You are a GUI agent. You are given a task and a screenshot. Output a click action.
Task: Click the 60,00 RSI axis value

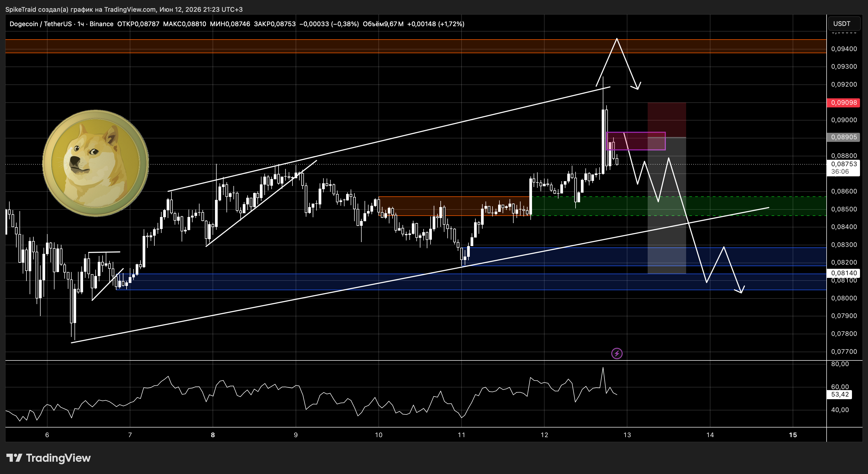[x=840, y=387]
